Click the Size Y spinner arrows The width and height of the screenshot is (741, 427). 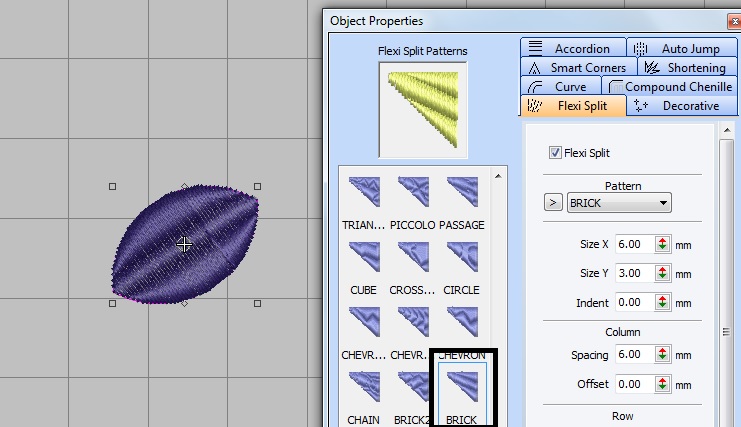(663, 273)
